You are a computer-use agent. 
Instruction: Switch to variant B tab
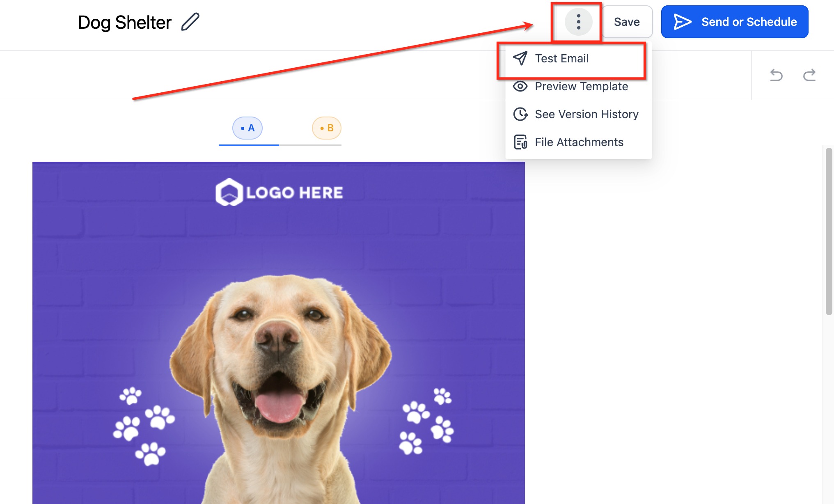(x=327, y=128)
